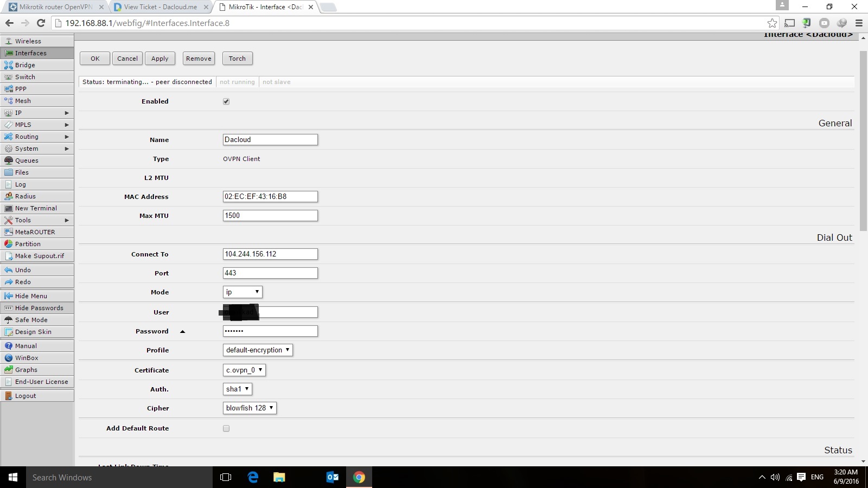Click the Torch button

pyautogui.click(x=237, y=59)
